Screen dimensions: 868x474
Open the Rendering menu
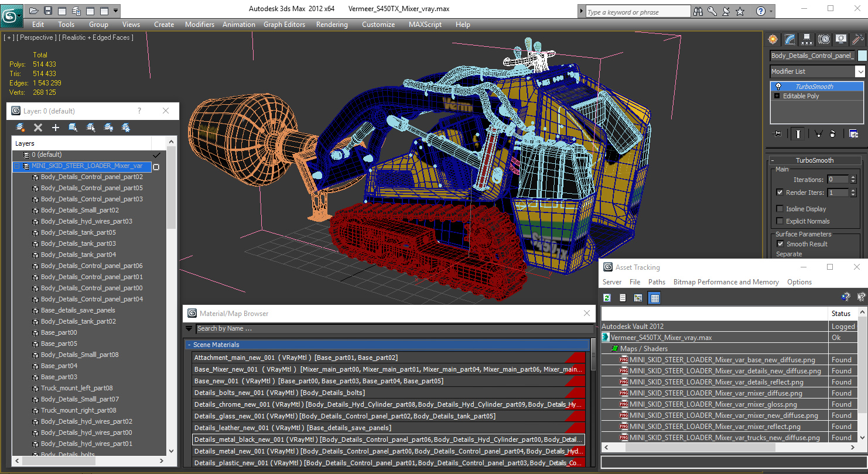pos(332,25)
